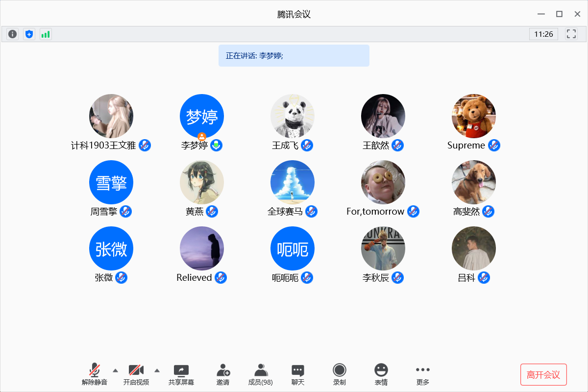This screenshot has width=588, height=392.
Task: Enter fullscreen mode using corner icon
Action: click(x=571, y=34)
